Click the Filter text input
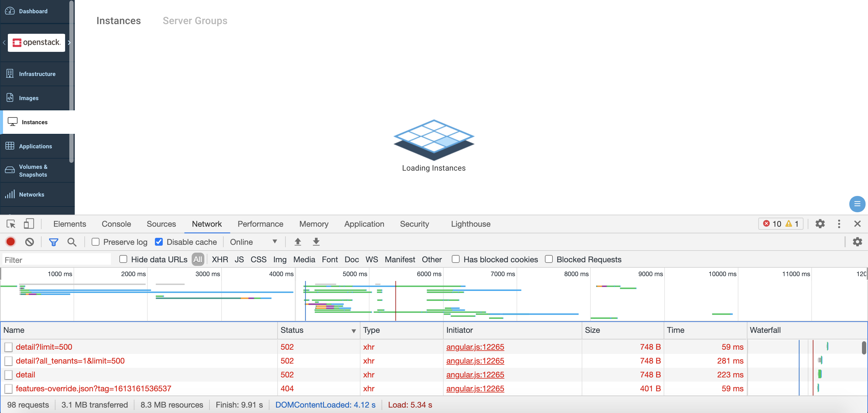This screenshot has height=413, width=868. (57, 260)
